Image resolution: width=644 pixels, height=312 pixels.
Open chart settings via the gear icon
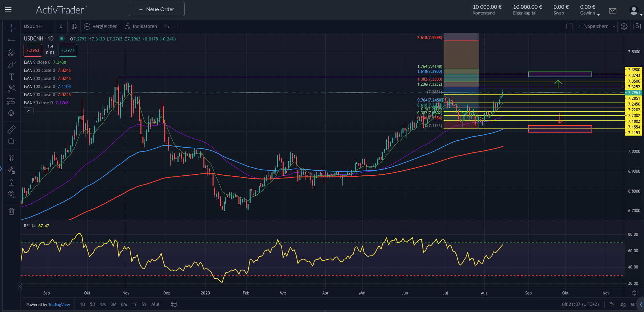pos(624,26)
